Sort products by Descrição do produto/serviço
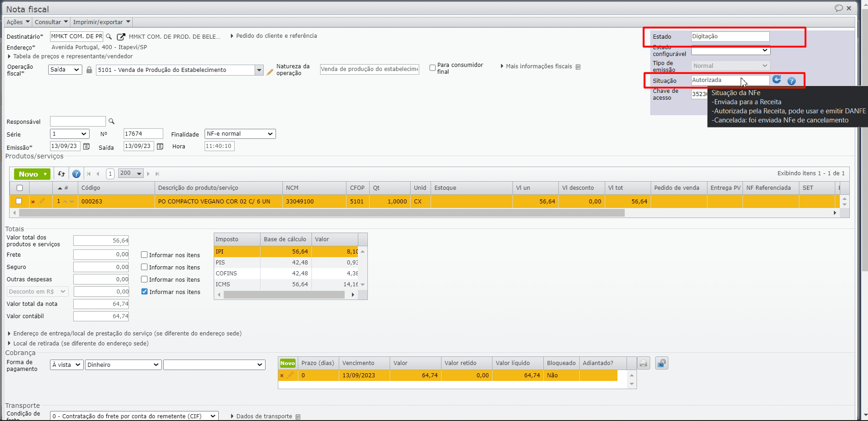The image size is (868, 421). click(x=198, y=188)
